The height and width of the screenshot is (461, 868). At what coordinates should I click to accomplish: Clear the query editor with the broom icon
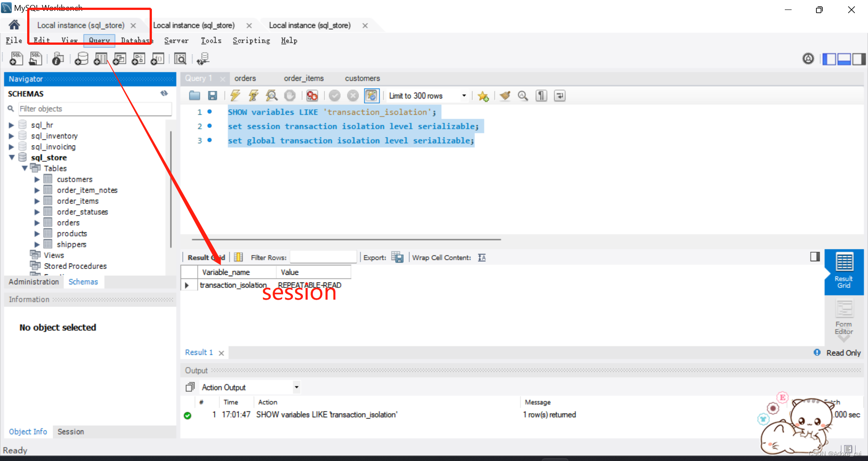505,95
